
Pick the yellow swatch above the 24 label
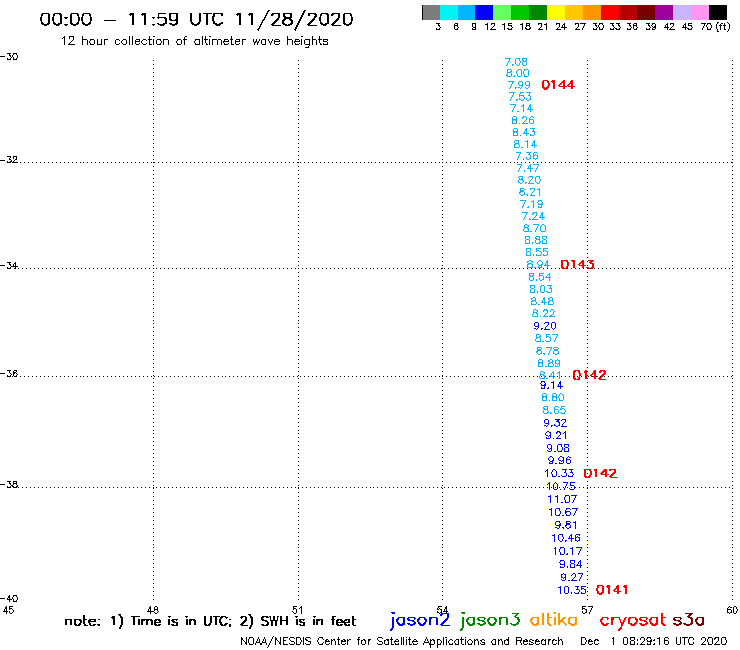point(556,12)
